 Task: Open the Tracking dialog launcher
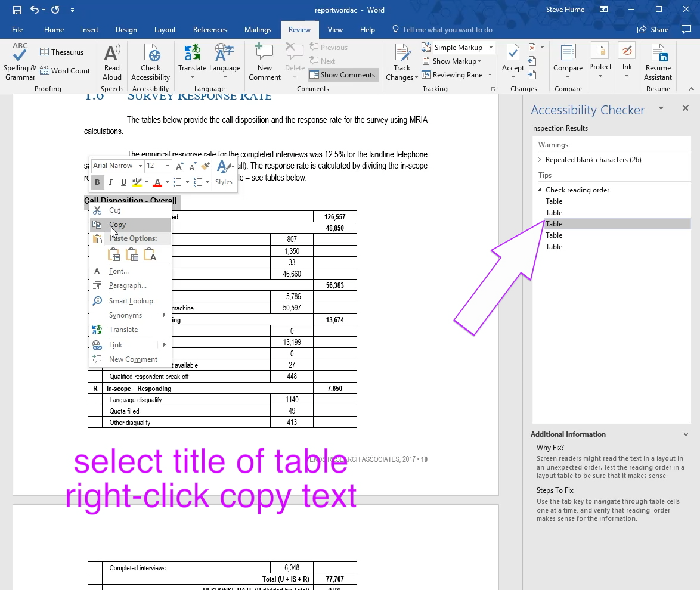tap(493, 89)
